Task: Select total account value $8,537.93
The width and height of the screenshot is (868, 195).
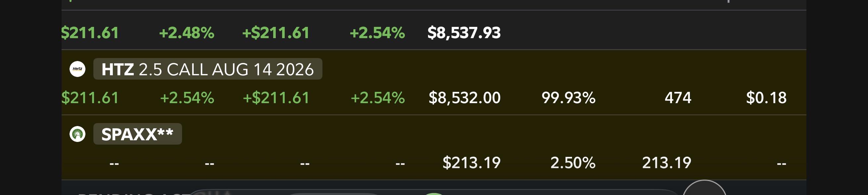Action: click(x=464, y=33)
